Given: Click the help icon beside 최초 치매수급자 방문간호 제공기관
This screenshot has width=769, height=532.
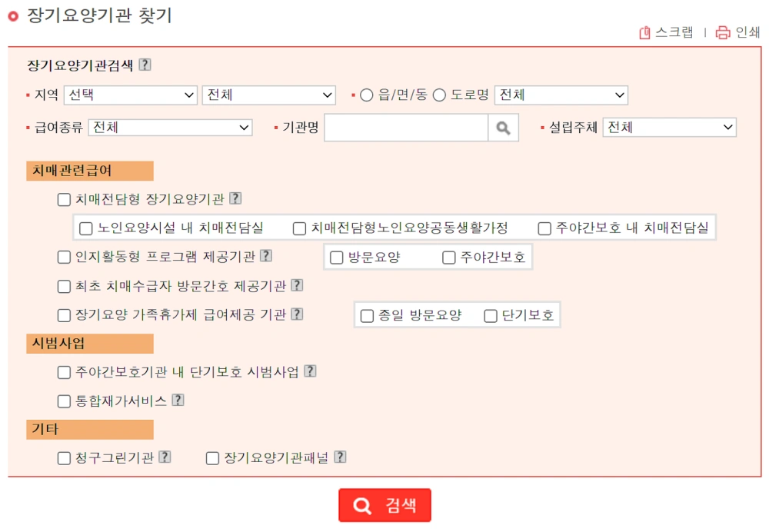Looking at the screenshot, I should point(297,284).
